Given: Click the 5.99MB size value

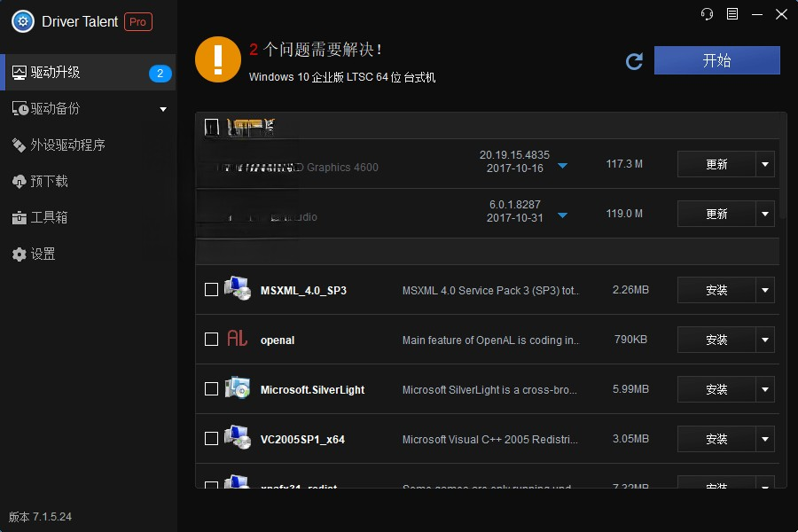Looking at the screenshot, I should click(x=630, y=389).
